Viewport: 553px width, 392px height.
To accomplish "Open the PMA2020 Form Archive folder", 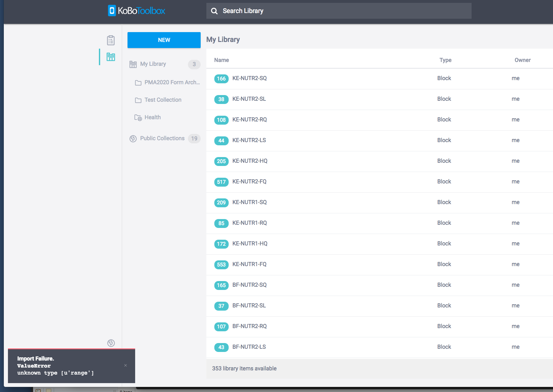I will click(x=172, y=82).
